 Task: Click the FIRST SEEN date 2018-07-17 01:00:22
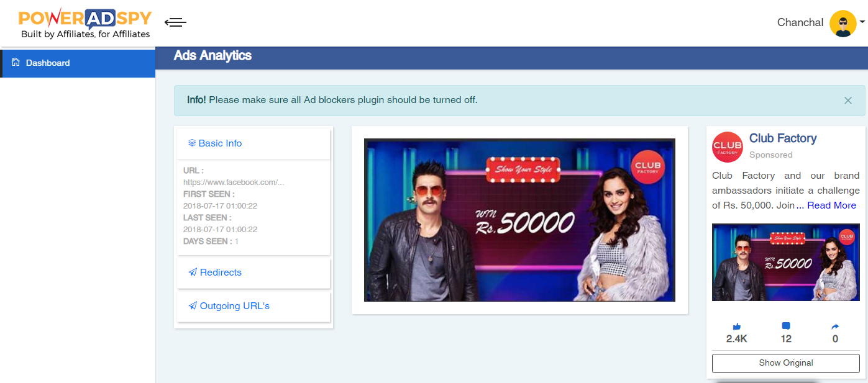(x=220, y=205)
